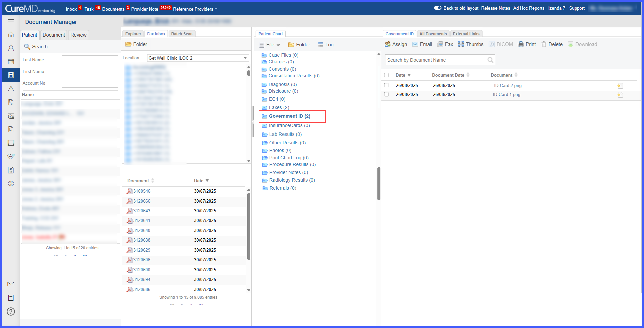644x328 pixels.
Task: Open the Release Notes link in header
Action: [496, 8]
